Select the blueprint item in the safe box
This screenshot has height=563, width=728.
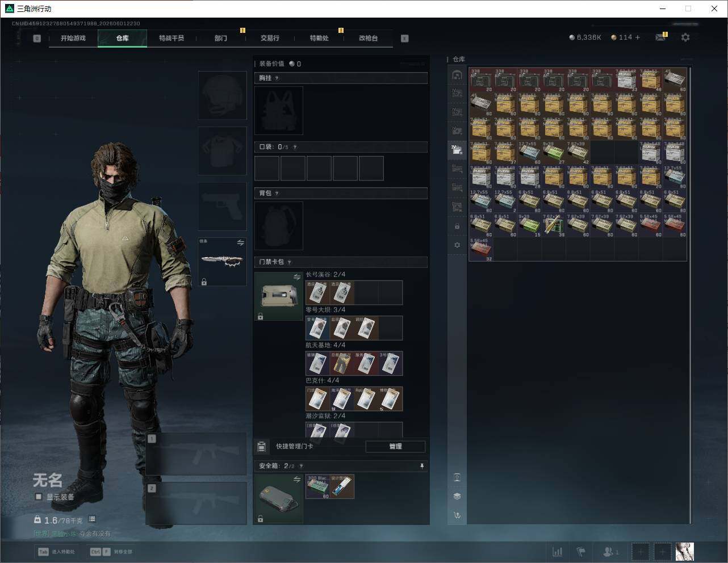click(342, 487)
